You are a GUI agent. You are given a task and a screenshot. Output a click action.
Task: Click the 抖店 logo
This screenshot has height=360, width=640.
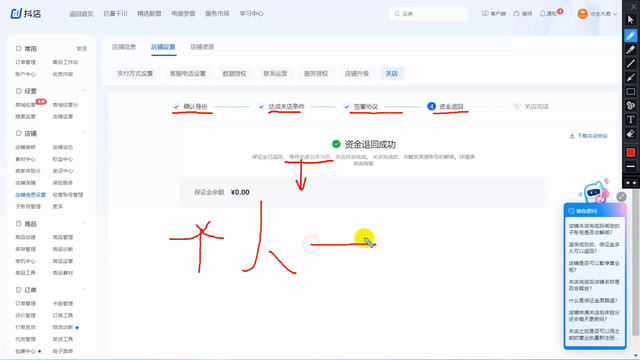(x=26, y=13)
